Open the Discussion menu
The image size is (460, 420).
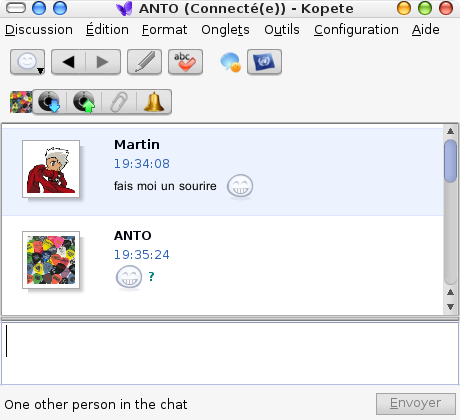(x=39, y=30)
